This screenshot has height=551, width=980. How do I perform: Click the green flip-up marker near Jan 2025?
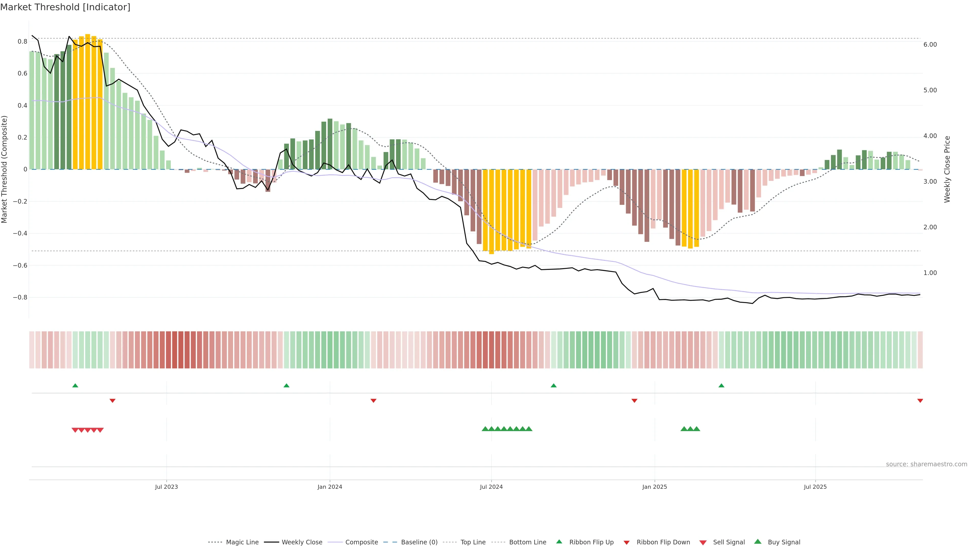click(x=721, y=386)
